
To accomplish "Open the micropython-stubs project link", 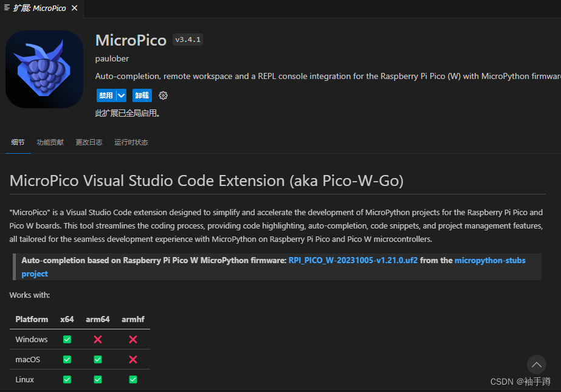I will (490, 260).
